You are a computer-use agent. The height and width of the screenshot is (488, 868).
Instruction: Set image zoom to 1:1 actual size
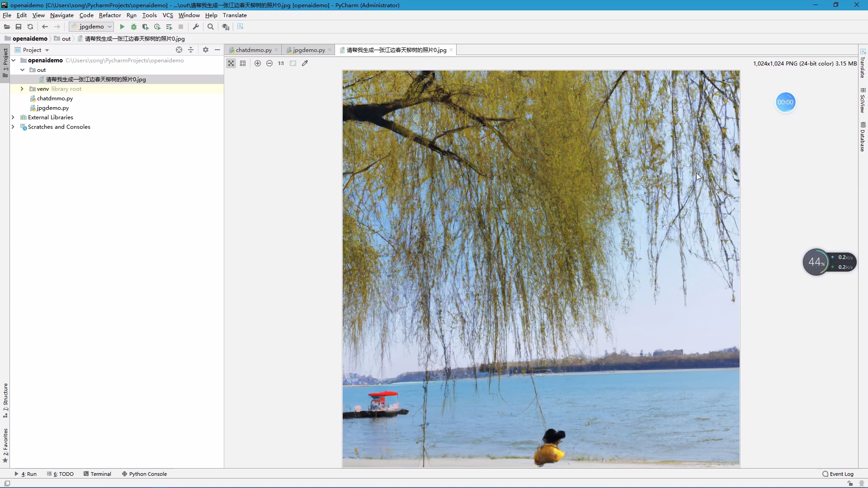(x=281, y=63)
